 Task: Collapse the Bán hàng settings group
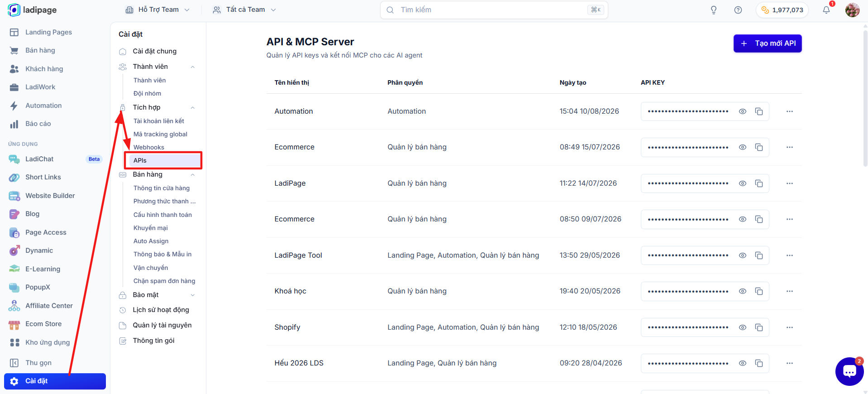click(193, 175)
